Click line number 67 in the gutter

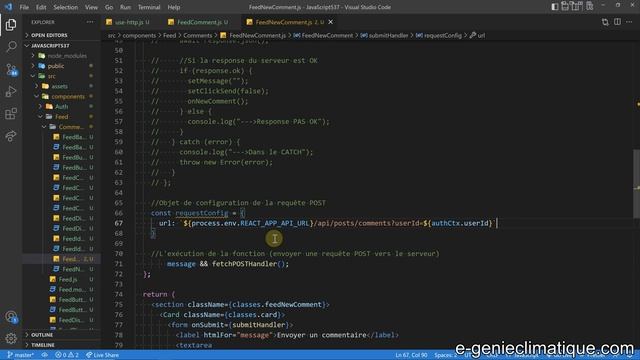pos(118,223)
